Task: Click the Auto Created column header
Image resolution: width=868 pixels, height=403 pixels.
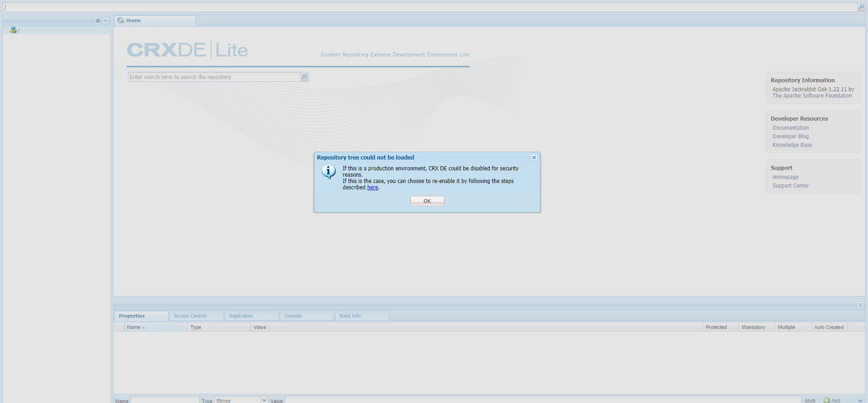Action: pyautogui.click(x=829, y=327)
